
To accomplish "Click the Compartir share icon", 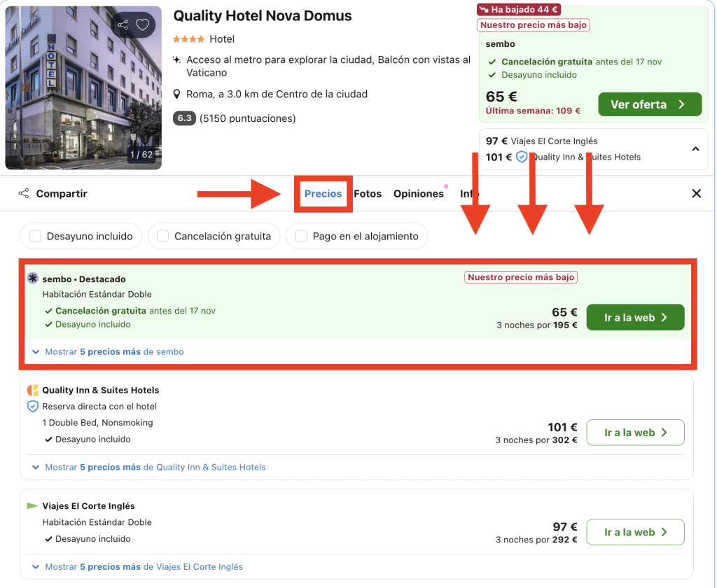I will (x=24, y=194).
